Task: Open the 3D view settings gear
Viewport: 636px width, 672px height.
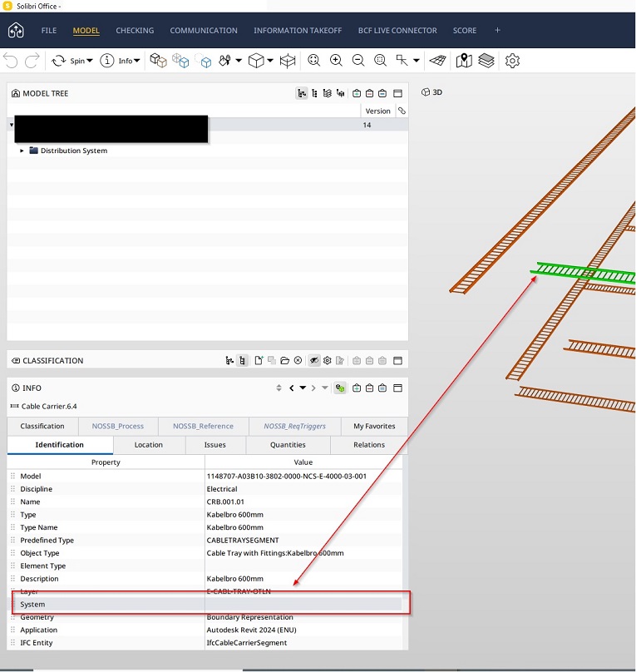Action: [x=512, y=61]
